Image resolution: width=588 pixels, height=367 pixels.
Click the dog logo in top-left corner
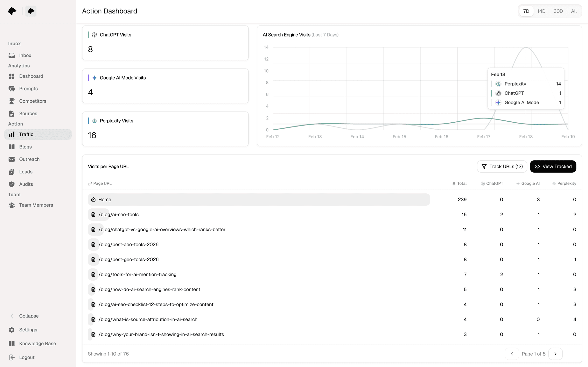12,11
